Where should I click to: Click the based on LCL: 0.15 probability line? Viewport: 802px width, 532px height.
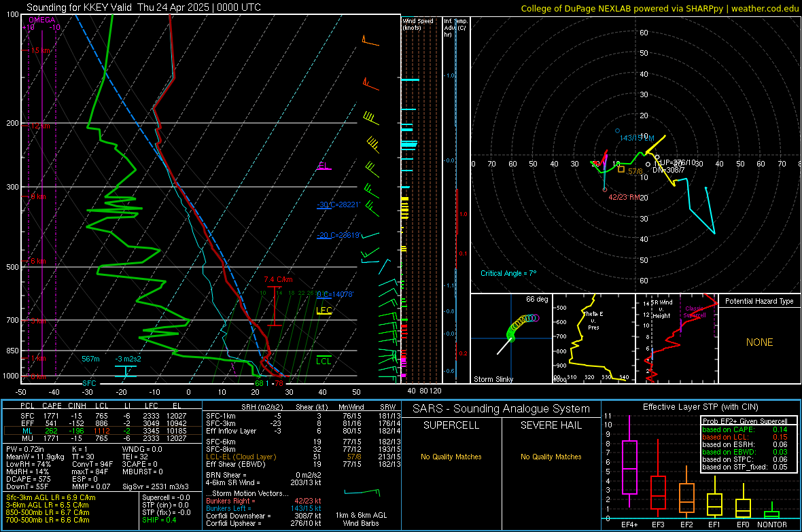(745, 437)
